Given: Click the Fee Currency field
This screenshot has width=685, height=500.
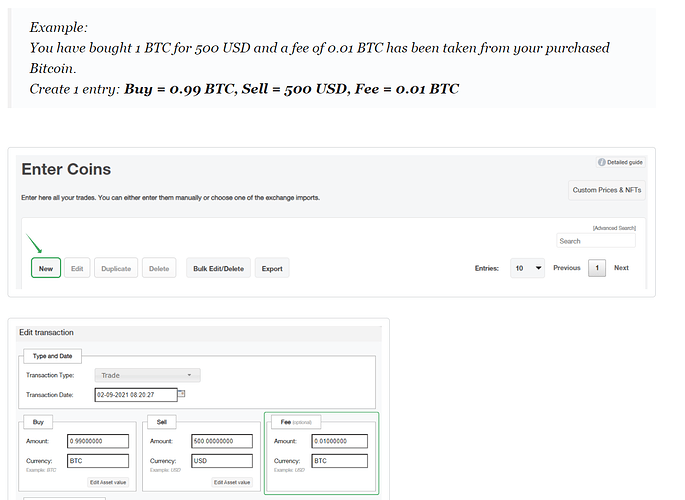Looking at the screenshot, I should (x=339, y=461).
